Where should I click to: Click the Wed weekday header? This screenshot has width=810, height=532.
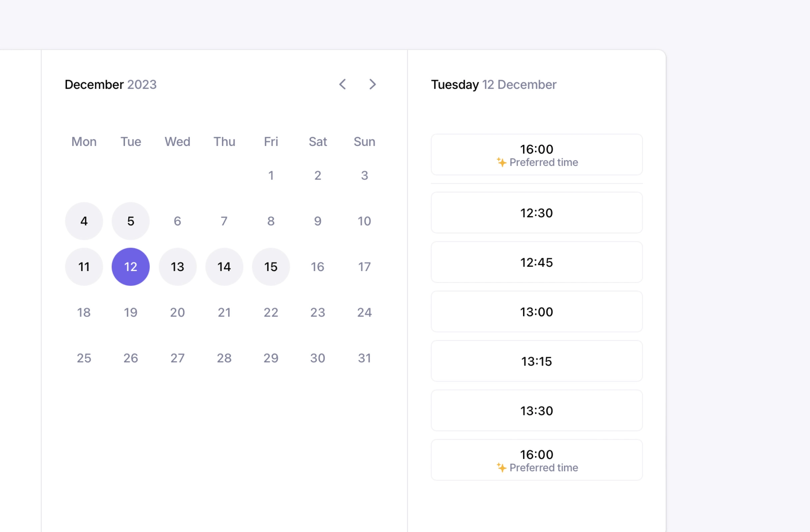(x=178, y=142)
